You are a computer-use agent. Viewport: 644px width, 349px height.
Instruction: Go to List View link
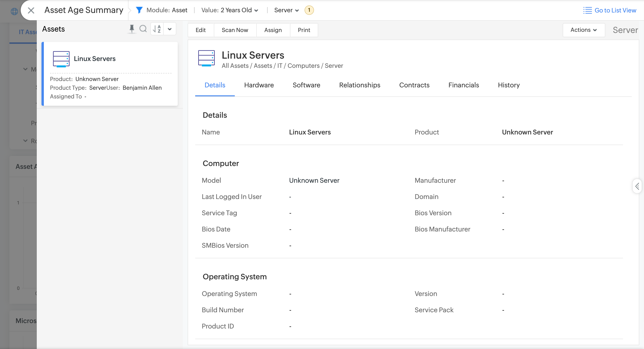click(x=615, y=10)
